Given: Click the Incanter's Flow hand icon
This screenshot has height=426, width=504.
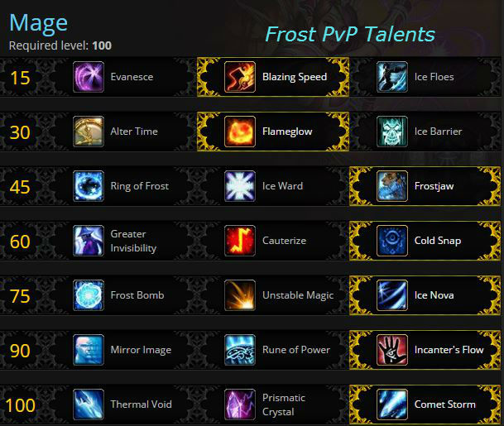Looking at the screenshot, I should [x=391, y=350].
